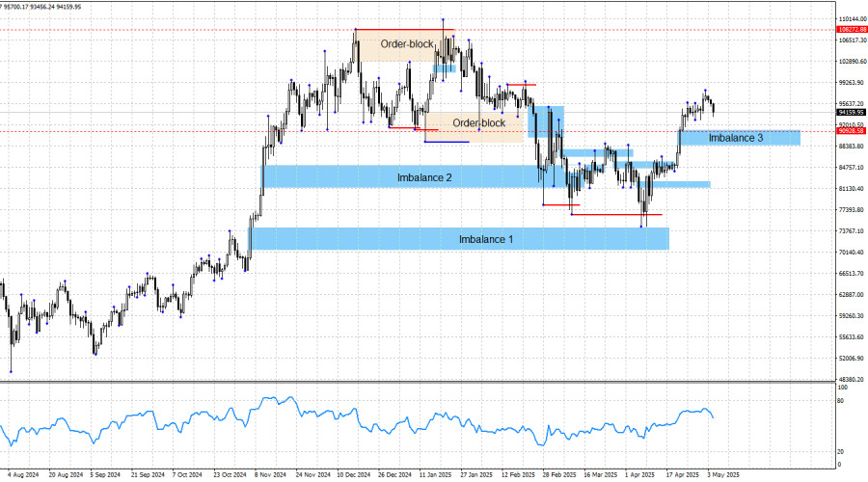Click the OHLC values readout above the chart

[41, 7]
